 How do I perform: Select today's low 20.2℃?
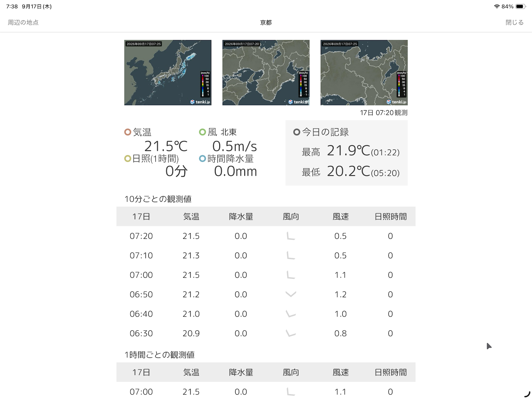coord(348,171)
